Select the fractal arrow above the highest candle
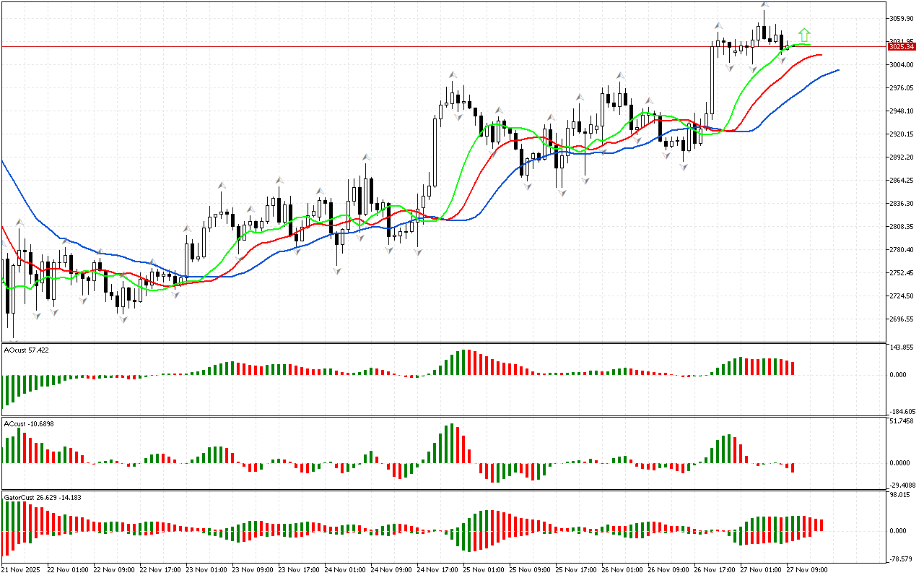 pyautogui.click(x=764, y=6)
